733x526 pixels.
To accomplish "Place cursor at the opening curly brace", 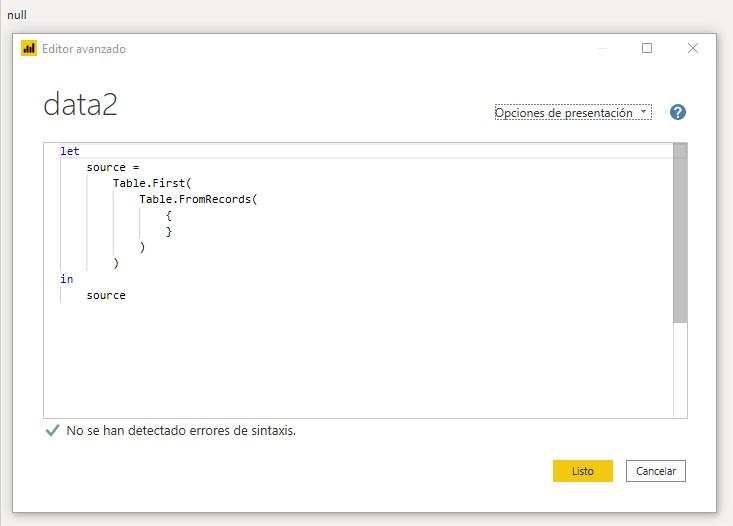I will (x=169, y=215).
